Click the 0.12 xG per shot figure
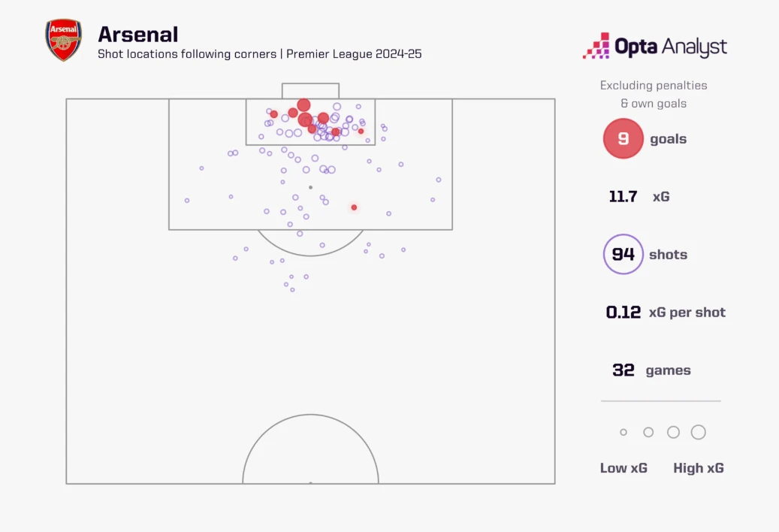The height and width of the screenshot is (532, 779). tap(624, 313)
